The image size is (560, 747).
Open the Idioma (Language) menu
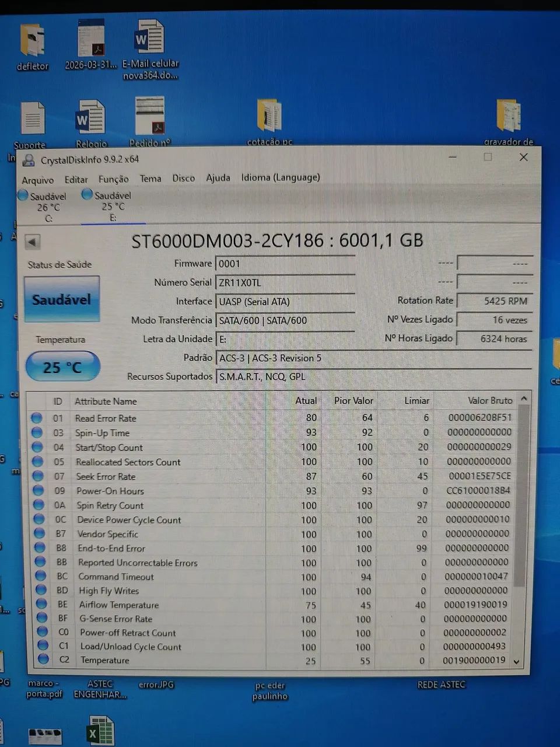[281, 177]
